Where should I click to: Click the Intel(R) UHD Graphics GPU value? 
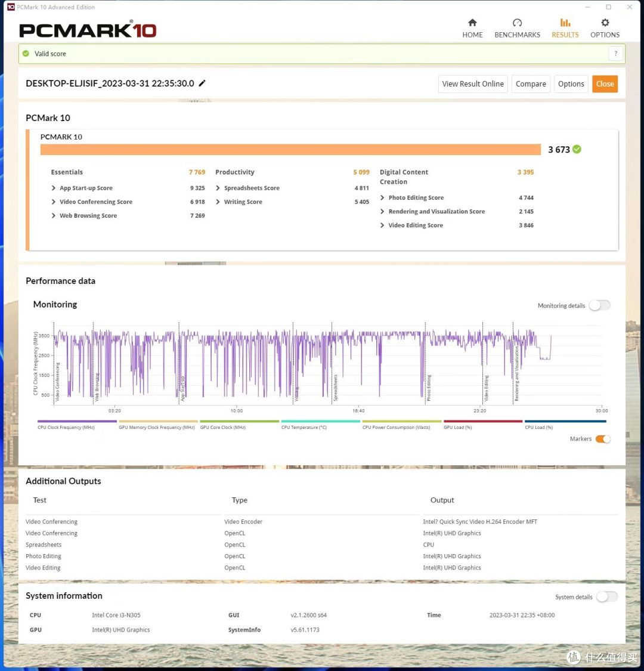[x=120, y=630]
